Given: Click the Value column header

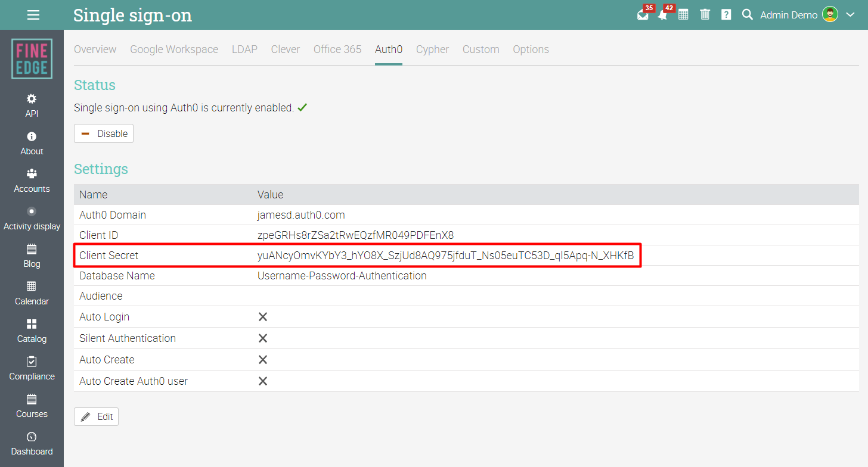Looking at the screenshot, I should [x=270, y=195].
